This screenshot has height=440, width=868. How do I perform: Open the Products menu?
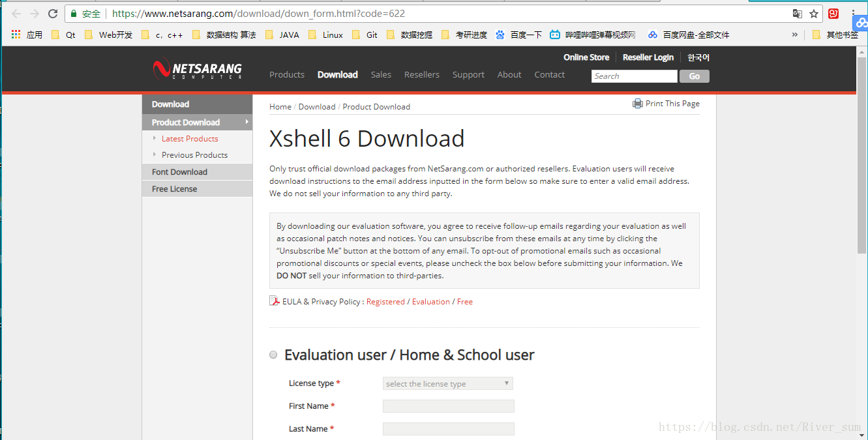tap(287, 74)
